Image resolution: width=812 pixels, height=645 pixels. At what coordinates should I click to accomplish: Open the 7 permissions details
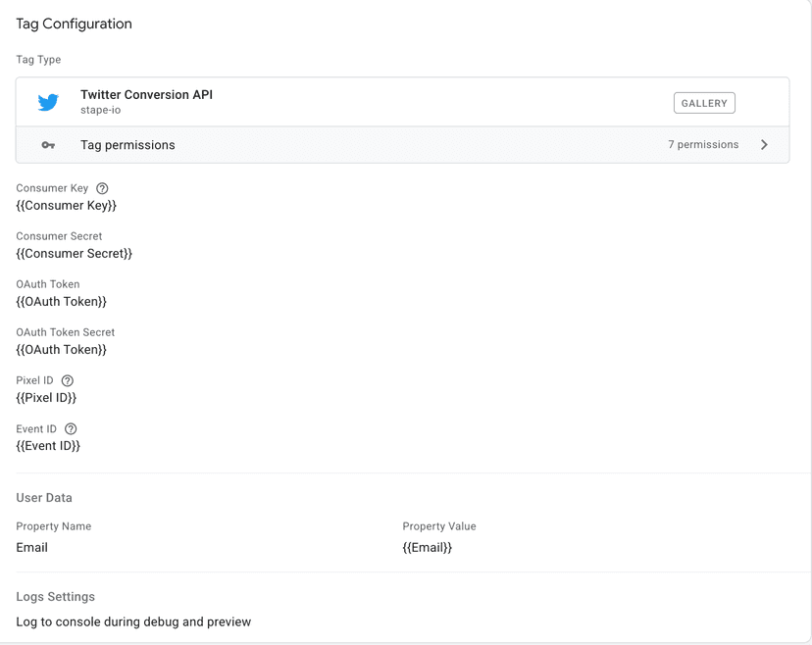703,145
